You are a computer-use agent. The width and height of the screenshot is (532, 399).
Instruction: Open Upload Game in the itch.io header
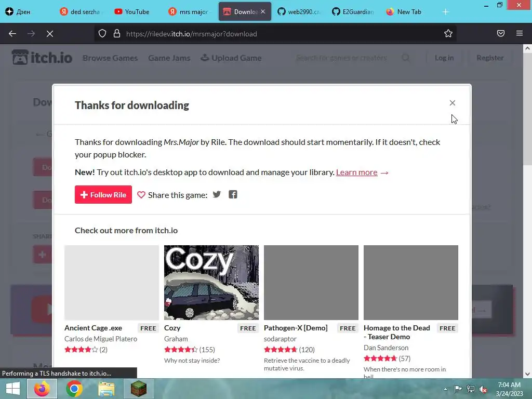tap(231, 58)
